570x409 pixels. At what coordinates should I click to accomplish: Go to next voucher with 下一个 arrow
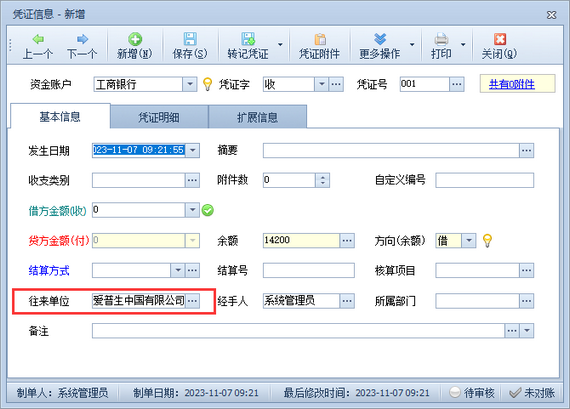pyautogui.click(x=82, y=39)
